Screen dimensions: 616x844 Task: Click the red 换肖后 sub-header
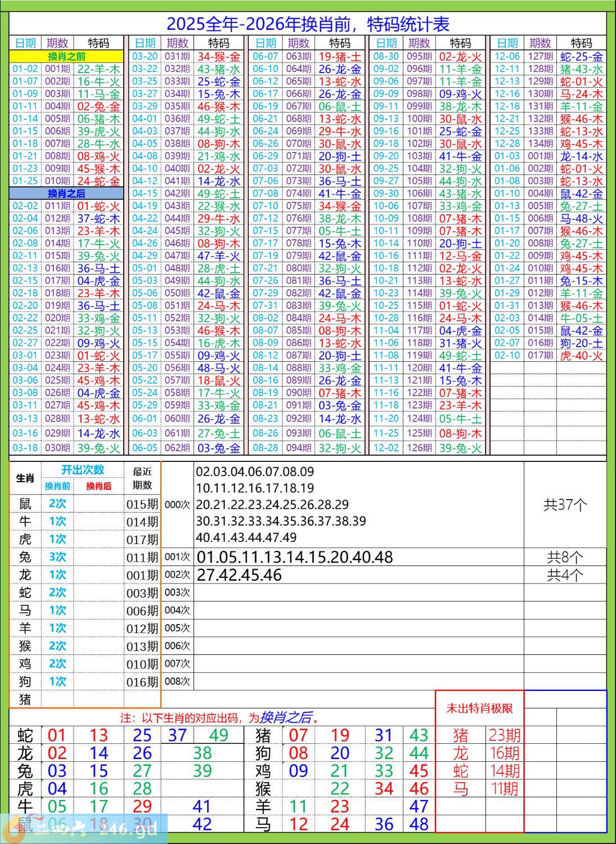click(98, 486)
